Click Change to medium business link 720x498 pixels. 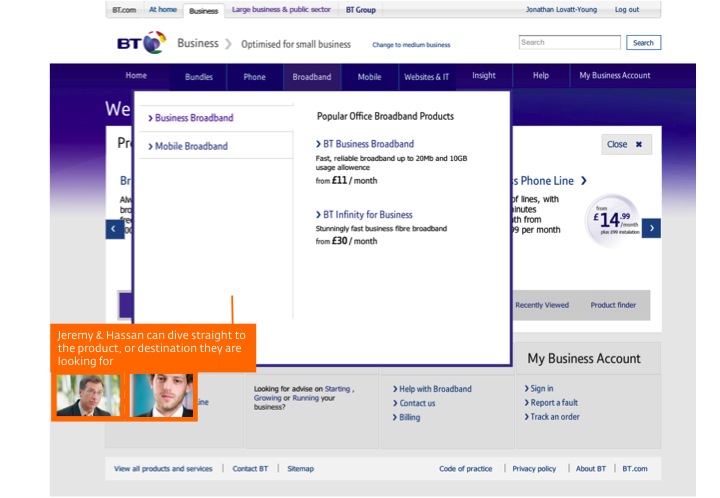[x=411, y=45]
